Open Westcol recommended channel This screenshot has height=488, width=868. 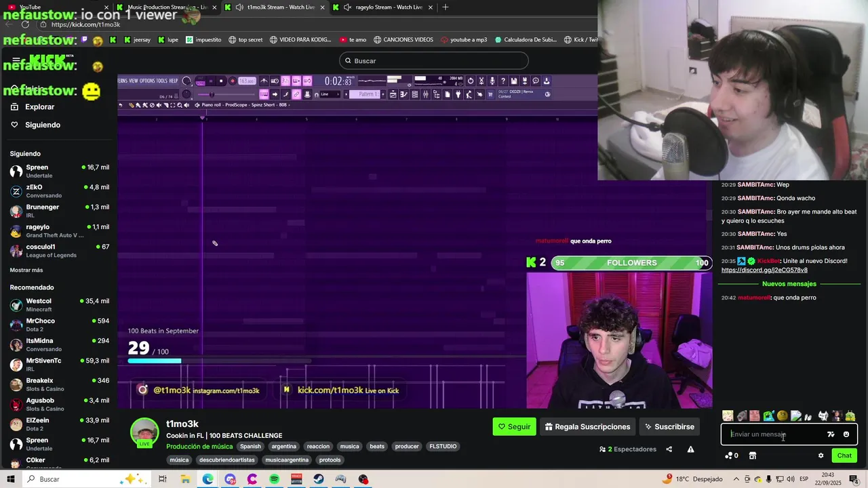(x=59, y=305)
